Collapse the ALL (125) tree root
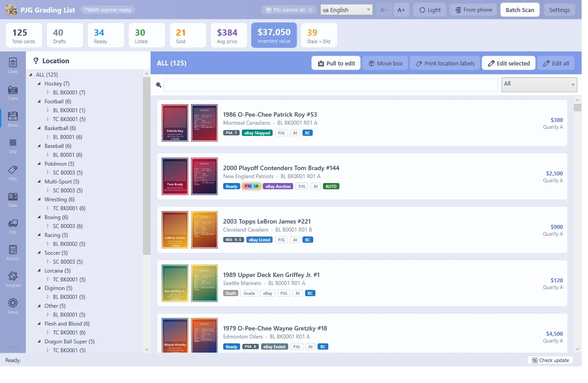 (31, 75)
